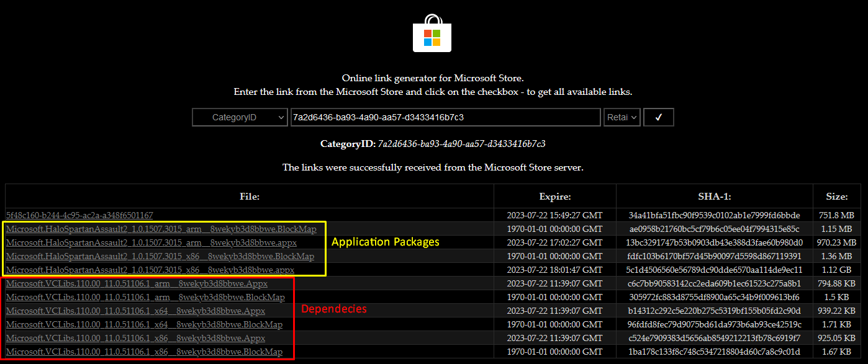Viewport: 868px width, 364px height.
Task: Select SHA-1 hash 305972fc883d8755df8900a65c34b9f009613bf6
Action: 715,297
